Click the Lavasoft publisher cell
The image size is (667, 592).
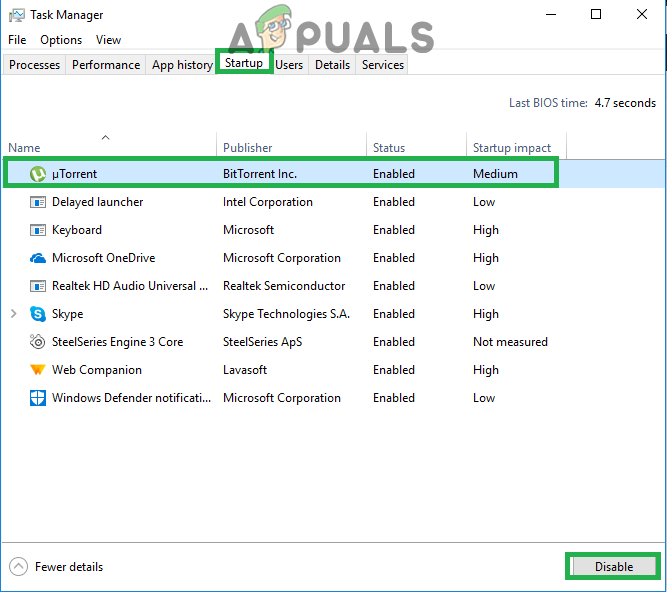(245, 370)
